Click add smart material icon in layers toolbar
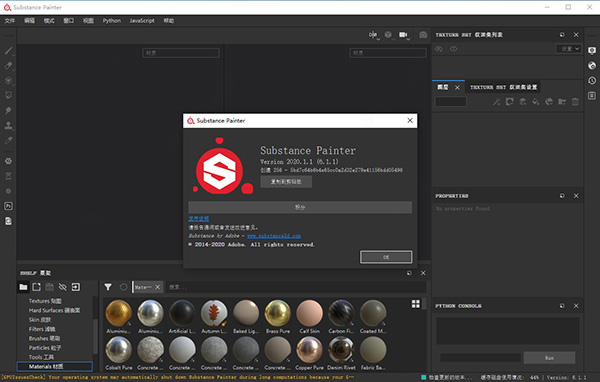The height and width of the screenshot is (382, 600). [549, 102]
